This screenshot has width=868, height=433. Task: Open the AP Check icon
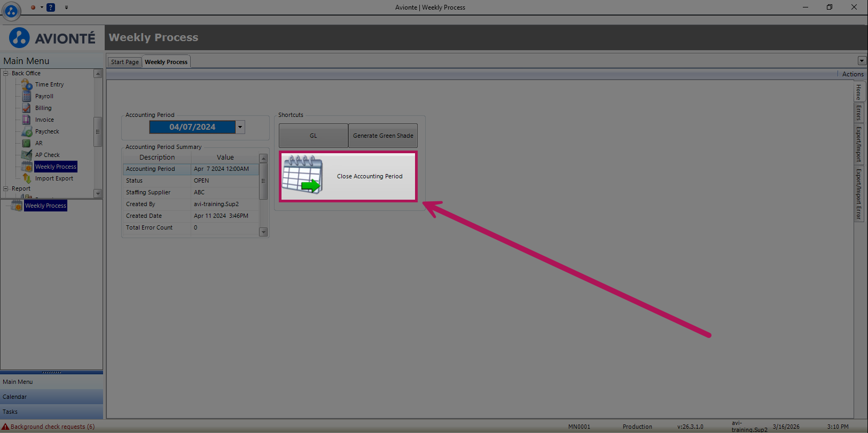[x=27, y=155]
